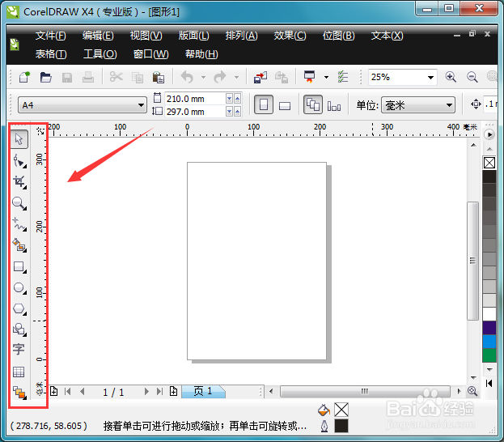The image size is (504, 442).
Task: Go to last page button
Action: (159, 392)
